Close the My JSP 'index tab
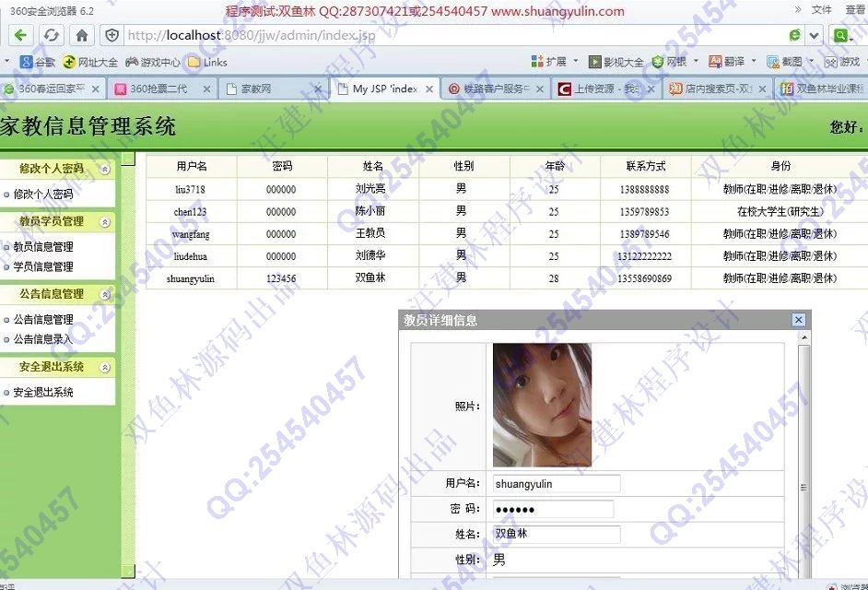Viewport: 868px width, 590px height. (x=429, y=89)
